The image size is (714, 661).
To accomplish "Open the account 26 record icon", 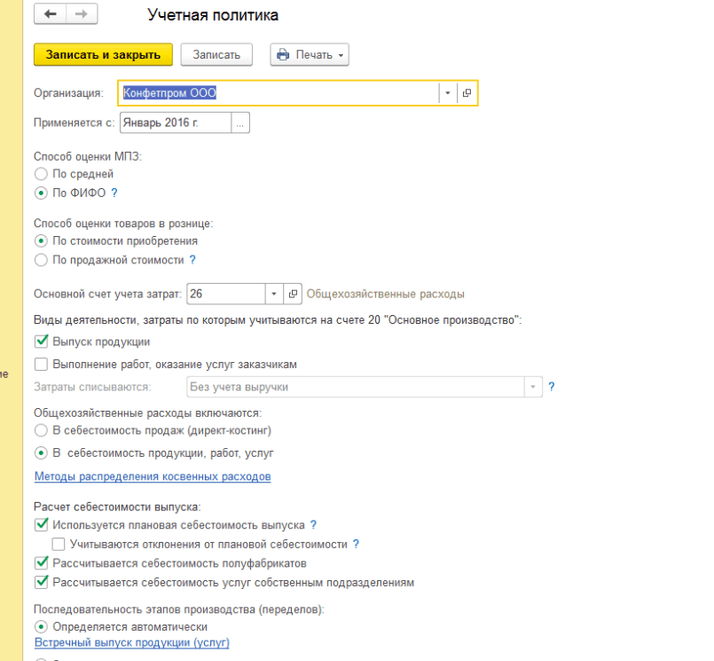I will click(292, 294).
